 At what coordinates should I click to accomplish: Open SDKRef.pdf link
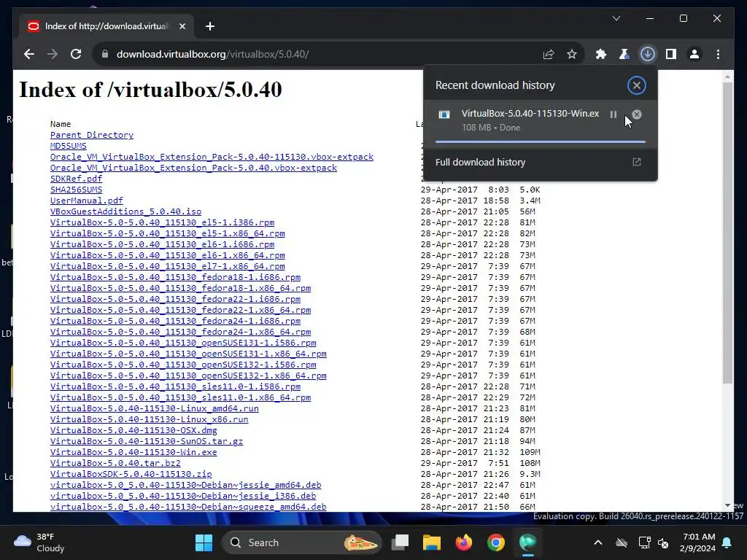[x=76, y=179]
